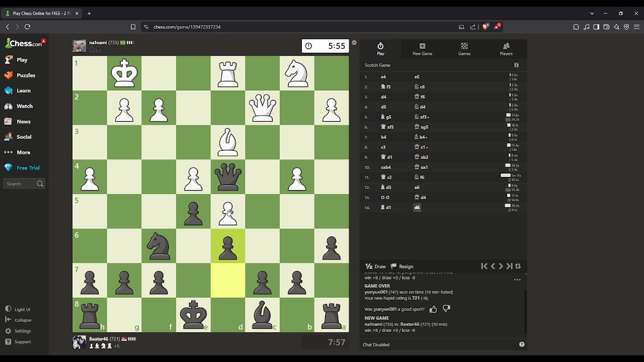This screenshot has height=362, width=644.
Task: Reload the page
Action: tap(27, 27)
